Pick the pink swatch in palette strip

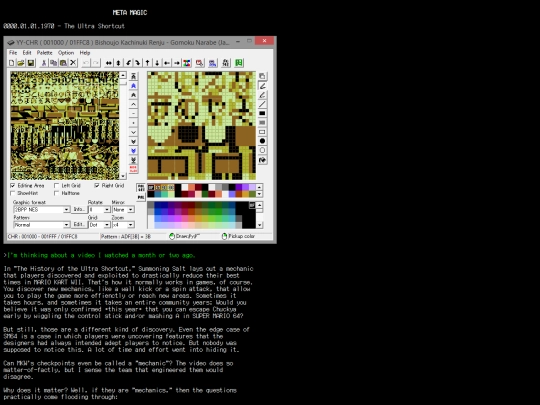coord(198,194)
